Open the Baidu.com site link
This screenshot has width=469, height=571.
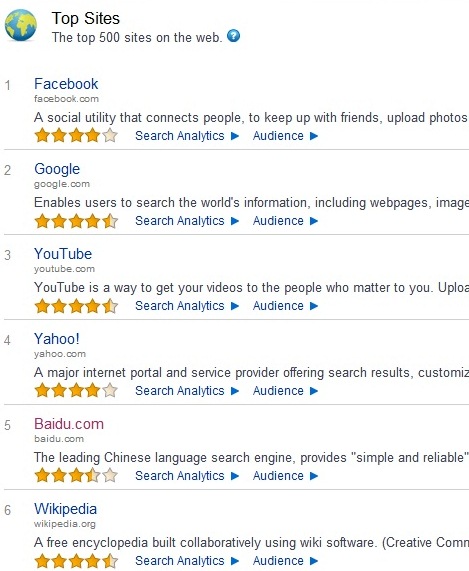69,424
